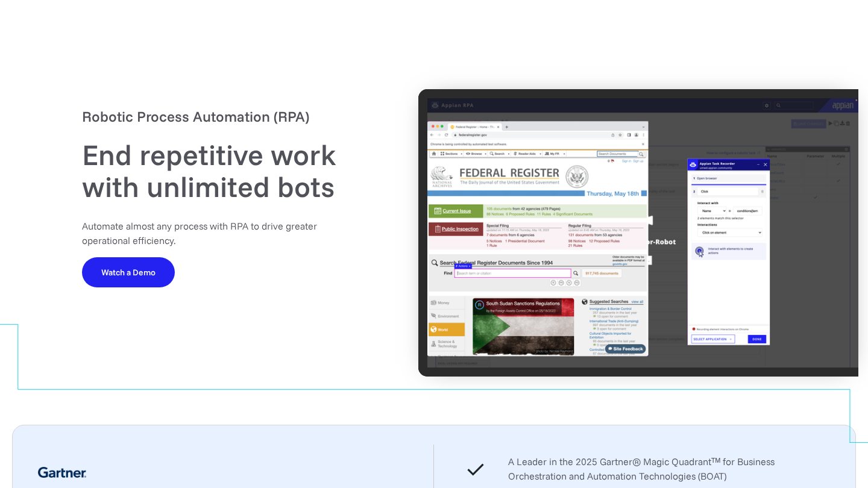Open the settings gear in the Appian header
The width and height of the screenshot is (868, 488).
pyautogui.click(x=767, y=105)
